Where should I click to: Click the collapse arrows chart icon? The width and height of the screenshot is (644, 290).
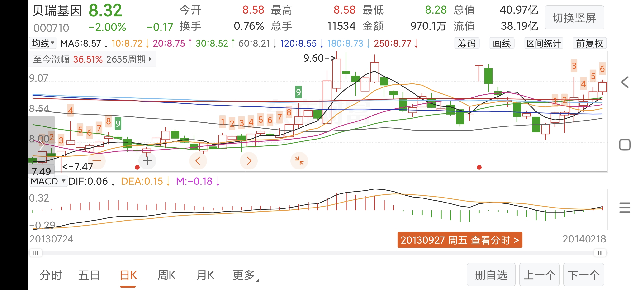point(299,161)
